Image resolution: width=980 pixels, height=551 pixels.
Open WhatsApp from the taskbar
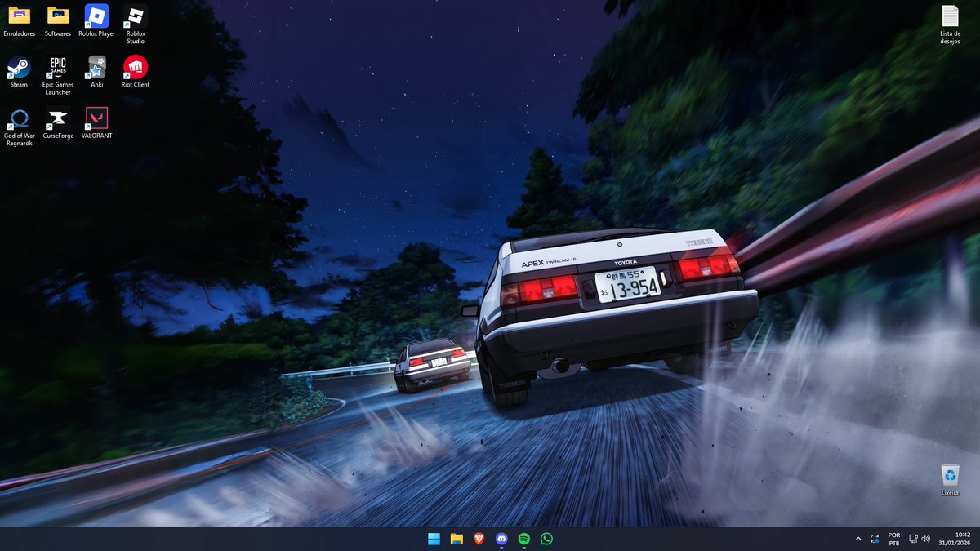pos(546,539)
